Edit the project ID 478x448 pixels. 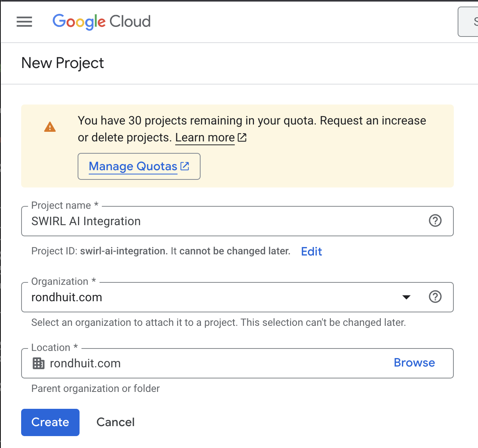pyautogui.click(x=311, y=251)
